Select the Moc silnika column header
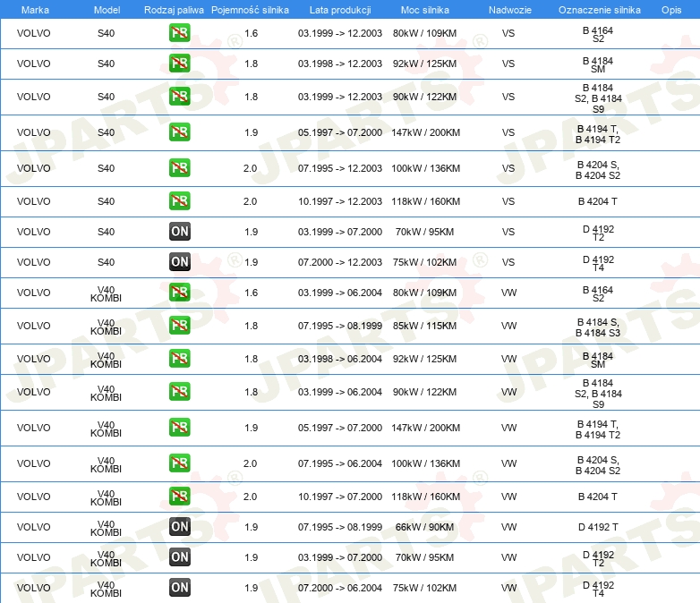This screenshot has width=700, height=603. (425, 9)
